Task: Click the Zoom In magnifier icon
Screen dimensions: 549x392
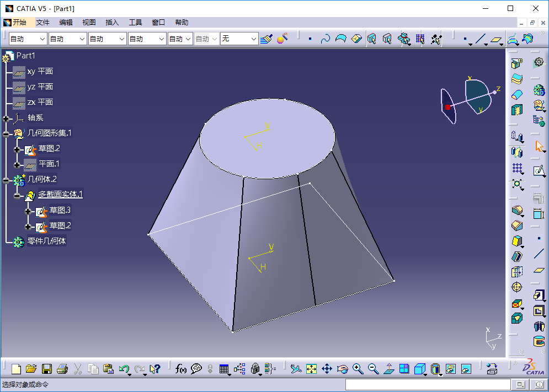Action: click(x=358, y=369)
